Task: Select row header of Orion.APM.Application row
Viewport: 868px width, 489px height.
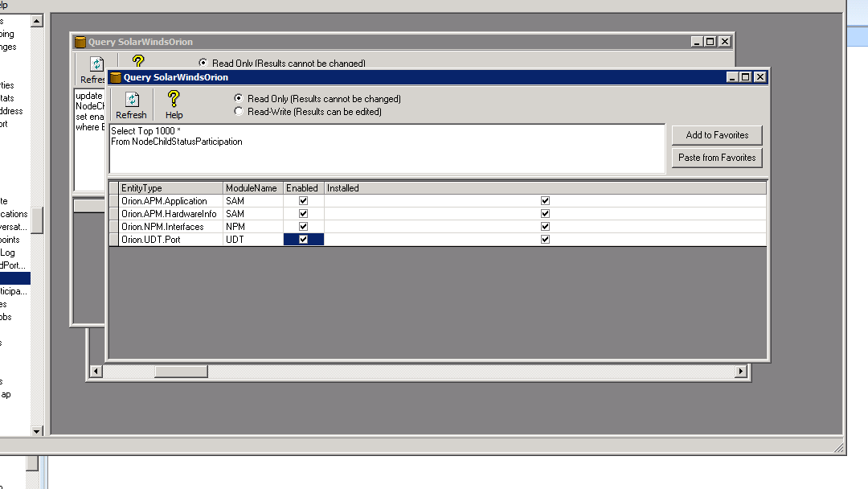Action: [x=114, y=201]
